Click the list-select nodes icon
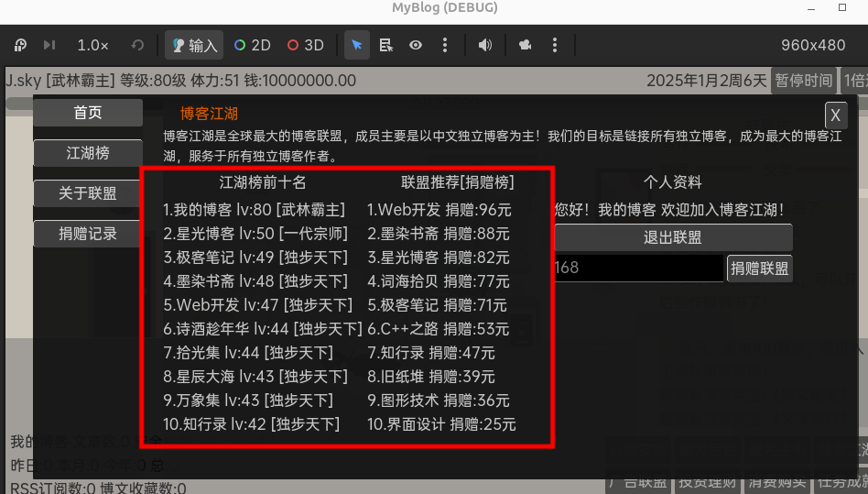 pos(385,45)
